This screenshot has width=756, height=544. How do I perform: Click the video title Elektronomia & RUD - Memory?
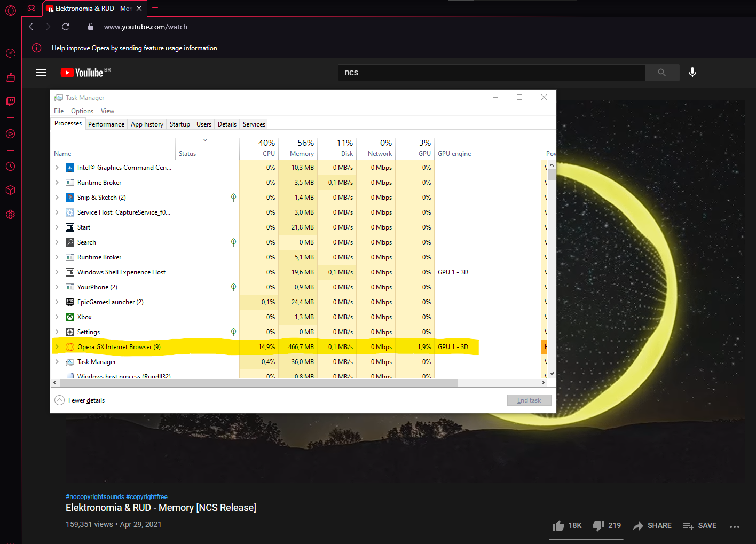[x=161, y=508]
